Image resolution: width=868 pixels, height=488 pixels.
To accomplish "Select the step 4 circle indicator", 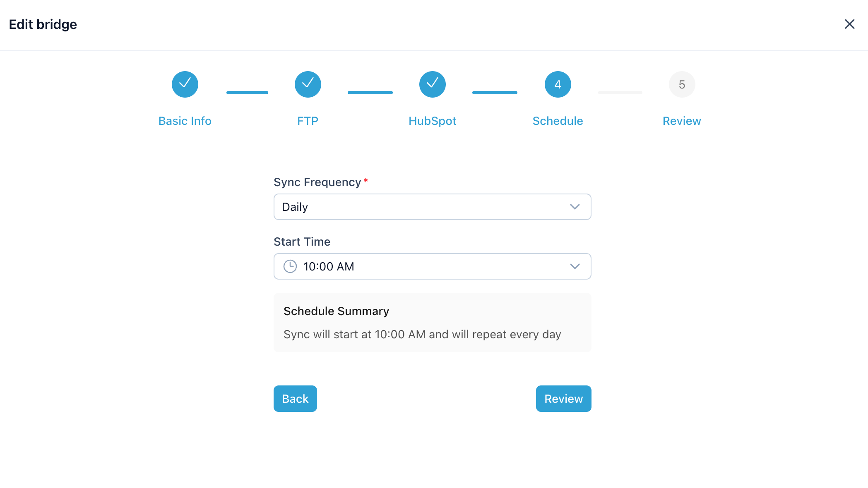I will click(x=558, y=84).
